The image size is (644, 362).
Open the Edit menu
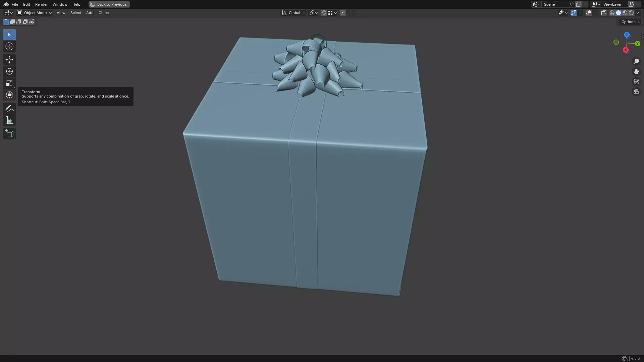[x=26, y=4]
